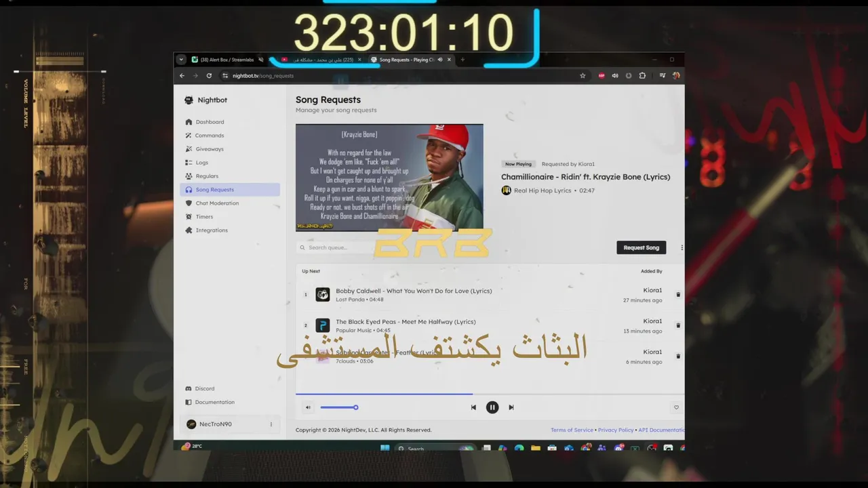Click Real Hip Hop Lyrics channel avatar
Viewport: 868px width, 488px height.
point(506,190)
